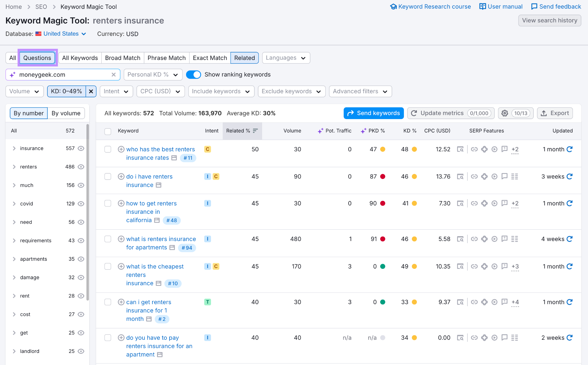Click the Related % sort icon

coord(255,131)
